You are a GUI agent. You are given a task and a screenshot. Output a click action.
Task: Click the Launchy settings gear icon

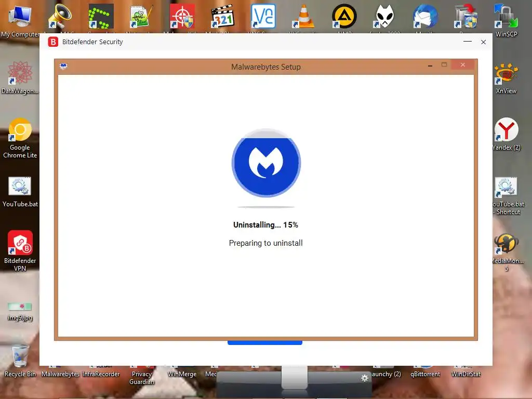(x=365, y=378)
